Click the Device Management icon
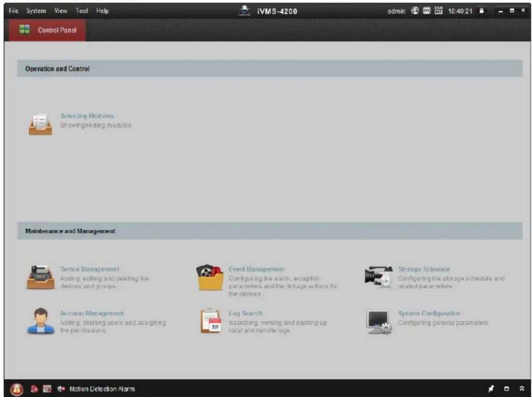This screenshot has height=397, width=532. point(40,277)
